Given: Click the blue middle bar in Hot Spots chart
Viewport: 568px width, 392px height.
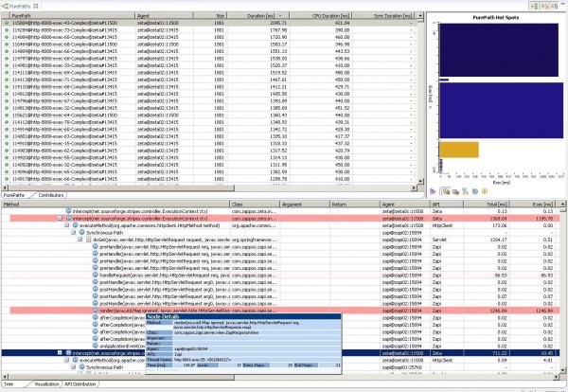Looking at the screenshot, I should tap(502, 110).
